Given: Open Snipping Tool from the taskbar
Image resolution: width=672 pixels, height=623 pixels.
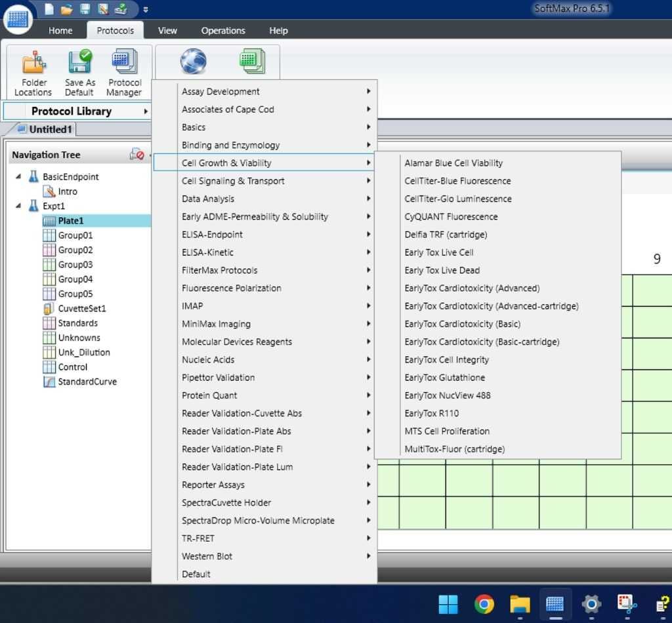Looking at the screenshot, I should pyautogui.click(x=627, y=604).
